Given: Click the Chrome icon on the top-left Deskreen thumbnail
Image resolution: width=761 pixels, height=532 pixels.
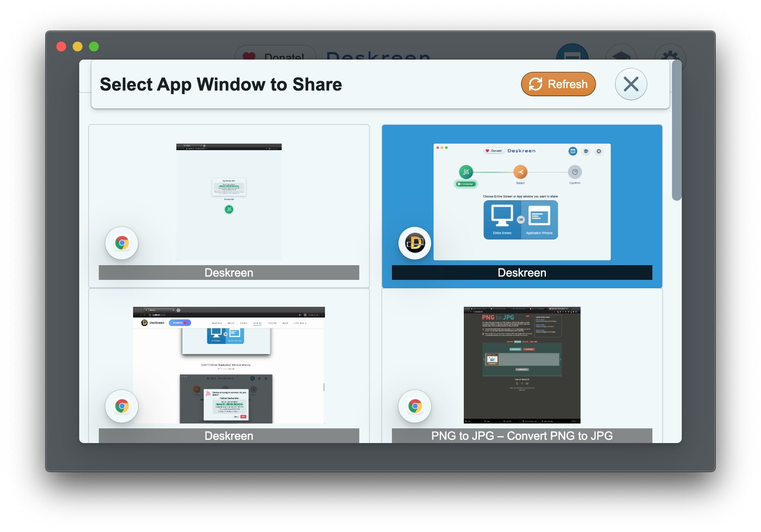Looking at the screenshot, I should click(x=121, y=243).
